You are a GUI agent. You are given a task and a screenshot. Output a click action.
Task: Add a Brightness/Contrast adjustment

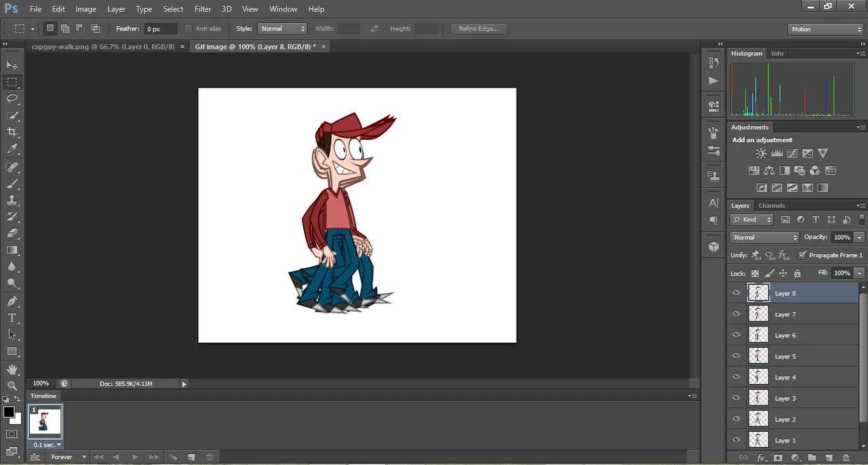[x=762, y=153]
